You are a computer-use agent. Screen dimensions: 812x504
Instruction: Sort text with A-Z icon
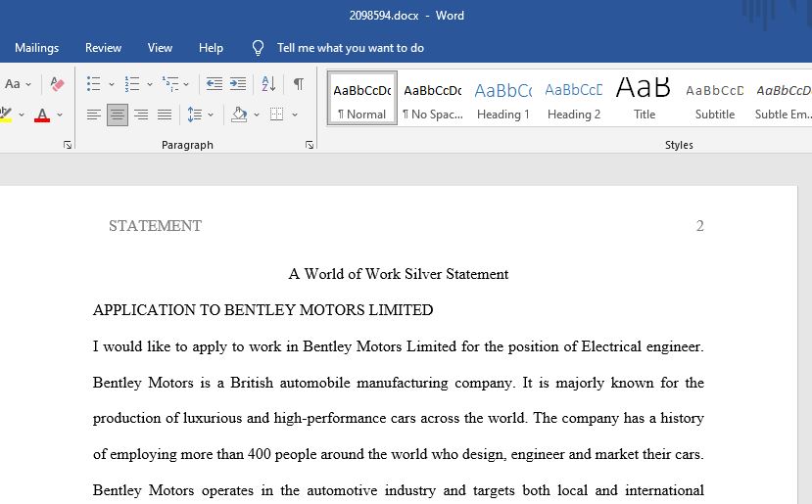[x=268, y=84]
